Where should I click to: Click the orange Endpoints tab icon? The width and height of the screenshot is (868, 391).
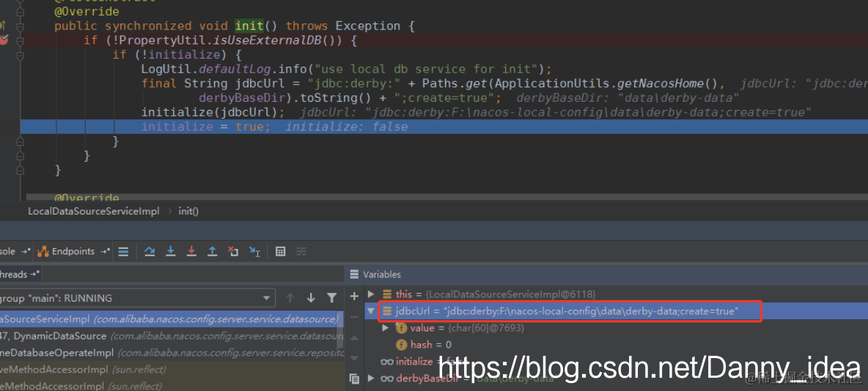pyautogui.click(x=43, y=252)
